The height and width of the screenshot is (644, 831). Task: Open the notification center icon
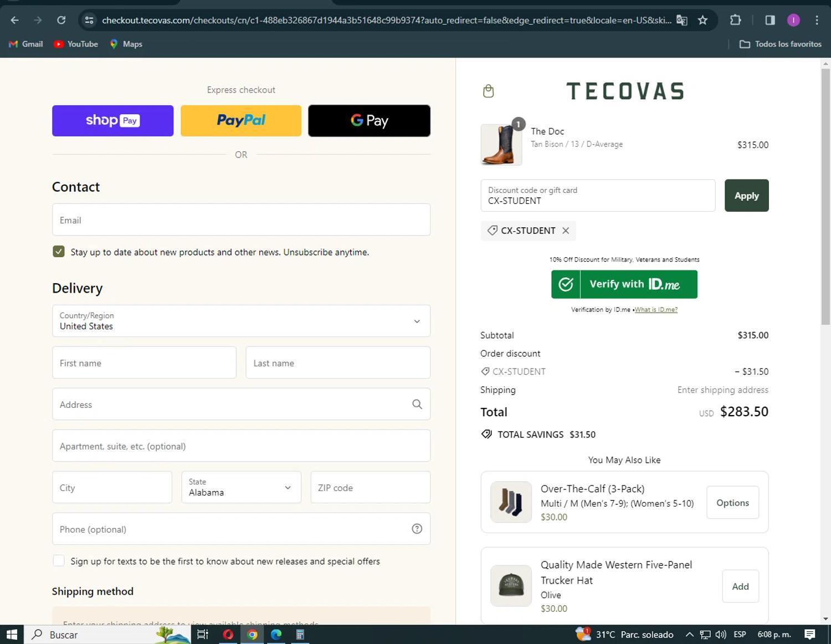[x=809, y=635]
